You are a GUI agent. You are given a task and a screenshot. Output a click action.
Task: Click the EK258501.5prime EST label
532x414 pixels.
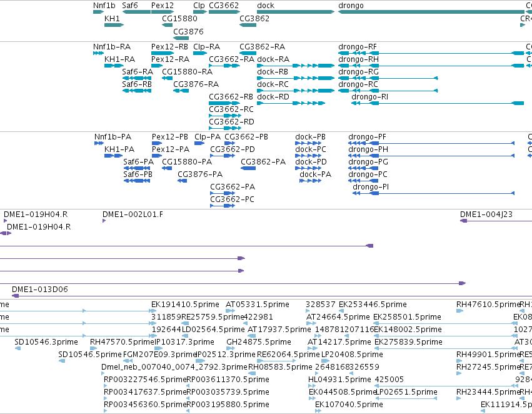[x=407, y=317]
